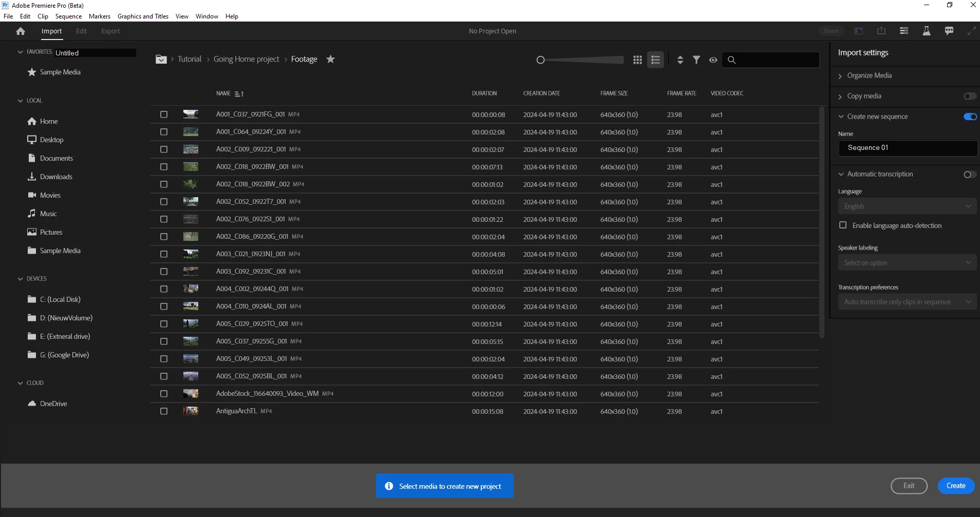Viewport: 980px width, 517px height.
Task: Open the File menu
Action: 8,16
